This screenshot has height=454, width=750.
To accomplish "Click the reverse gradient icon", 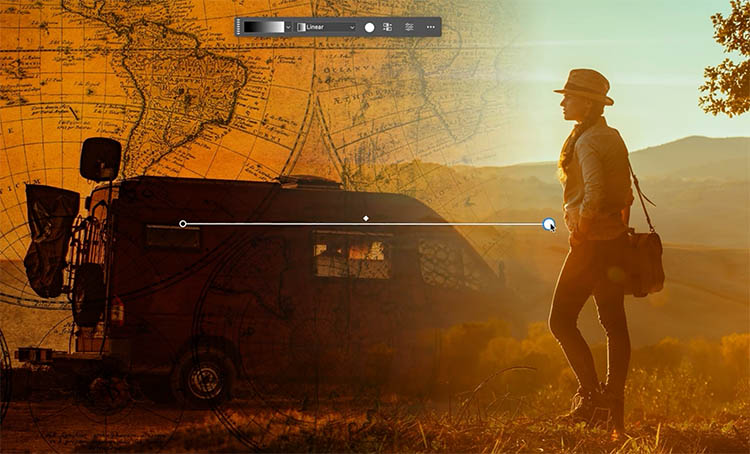I will (387, 27).
